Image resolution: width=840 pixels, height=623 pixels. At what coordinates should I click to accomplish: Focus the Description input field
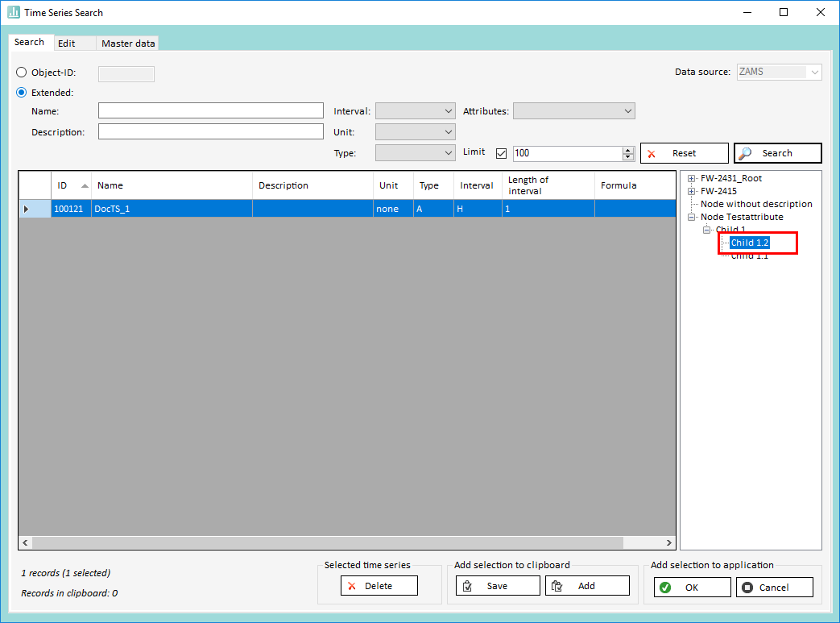tap(211, 132)
